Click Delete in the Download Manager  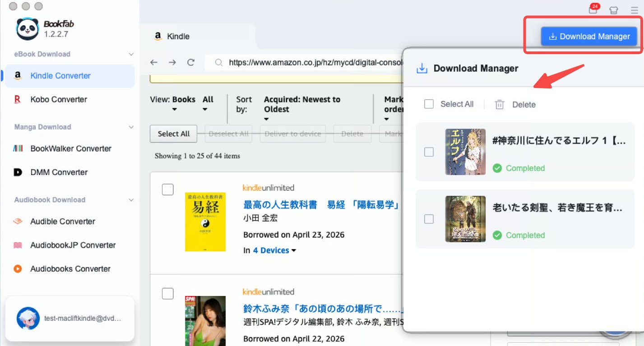[x=524, y=105]
